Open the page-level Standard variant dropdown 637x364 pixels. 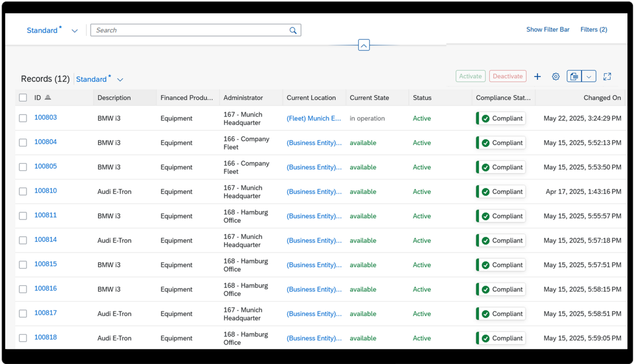(74, 31)
